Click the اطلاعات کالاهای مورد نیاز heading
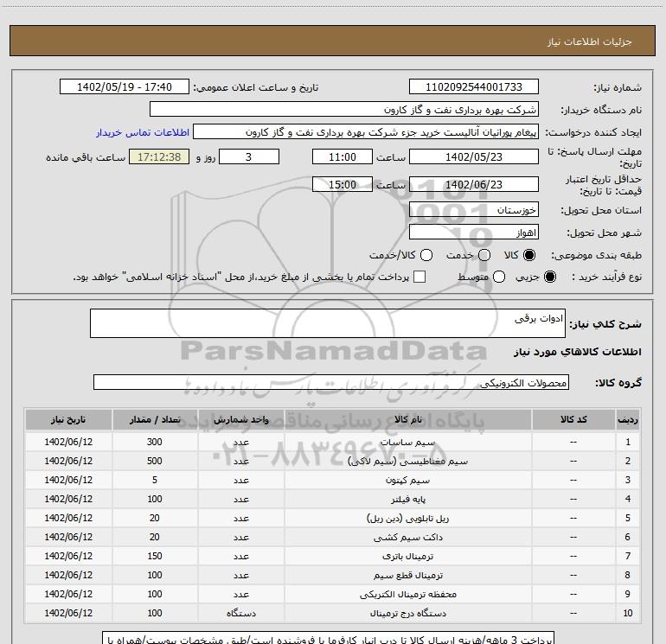 pyautogui.click(x=578, y=352)
